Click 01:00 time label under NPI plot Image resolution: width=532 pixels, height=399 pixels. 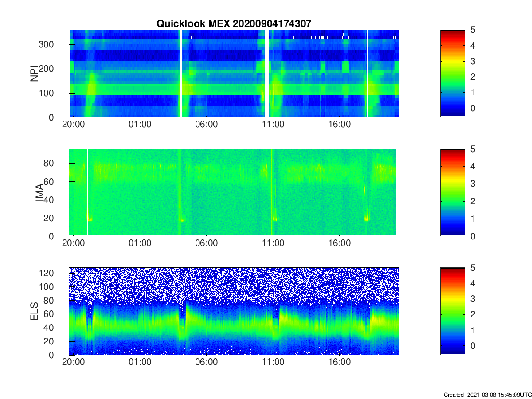[x=140, y=125]
